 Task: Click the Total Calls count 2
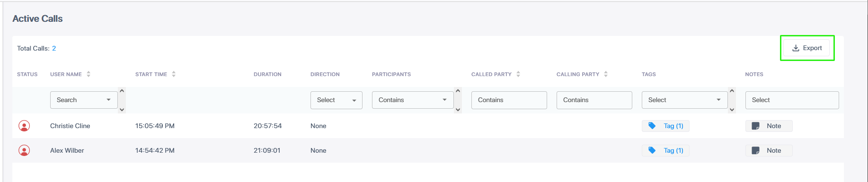point(54,48)
